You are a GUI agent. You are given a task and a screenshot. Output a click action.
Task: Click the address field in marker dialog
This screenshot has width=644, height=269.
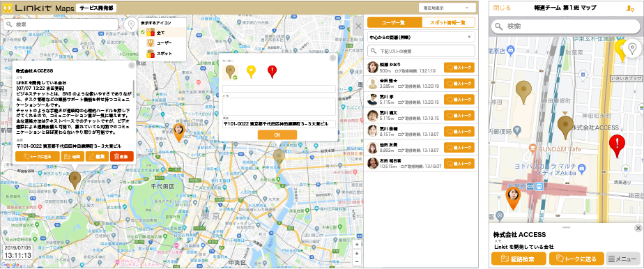(x=279, y=124)
